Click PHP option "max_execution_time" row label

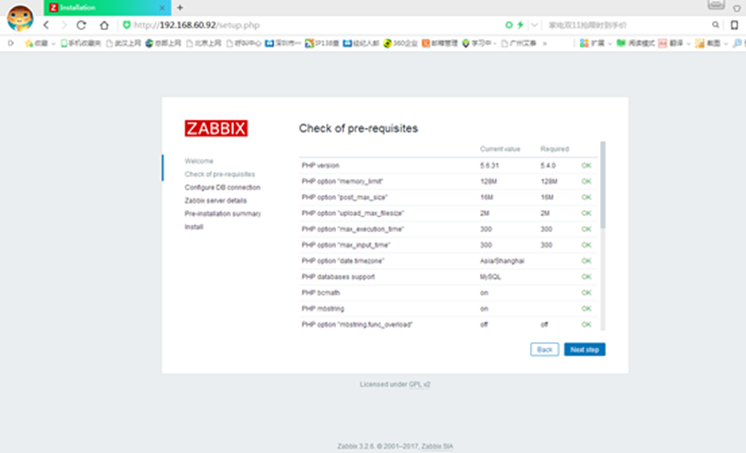[x=353, y=229]
